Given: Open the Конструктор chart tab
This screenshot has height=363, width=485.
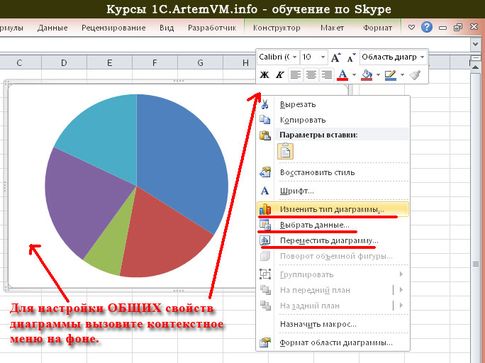Looking at the screenshot, I should tap(276, 28).
